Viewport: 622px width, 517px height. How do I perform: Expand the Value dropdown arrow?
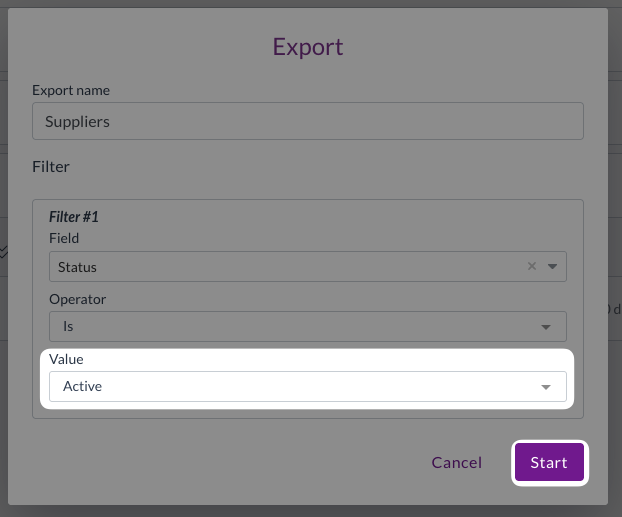tap(546, 387)
